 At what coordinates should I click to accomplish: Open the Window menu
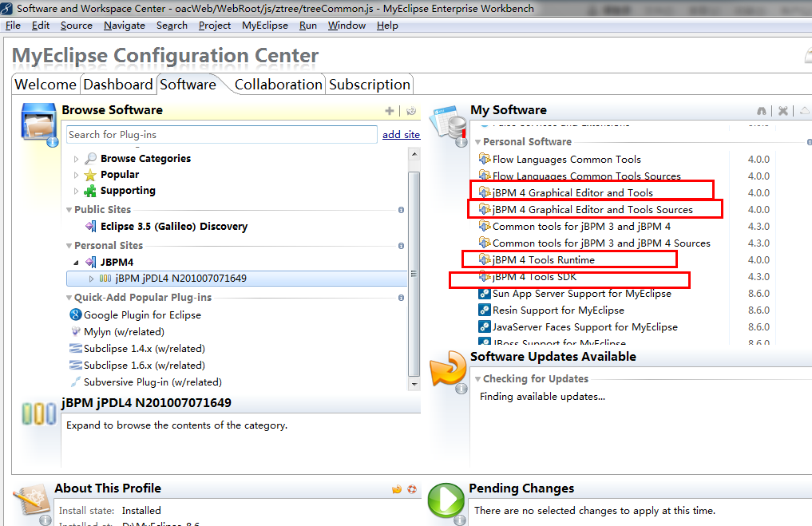coord(347,26)
